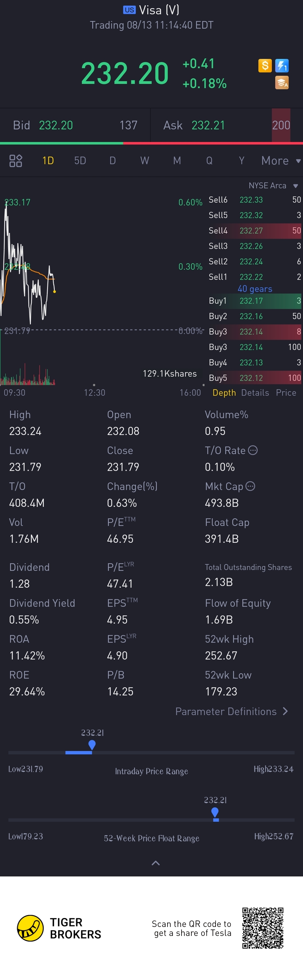Image resolution: width=303 pixels, height=980 pixels.
Task: Tap the Buy4 232.13 order row
Action: pos(254,363)
